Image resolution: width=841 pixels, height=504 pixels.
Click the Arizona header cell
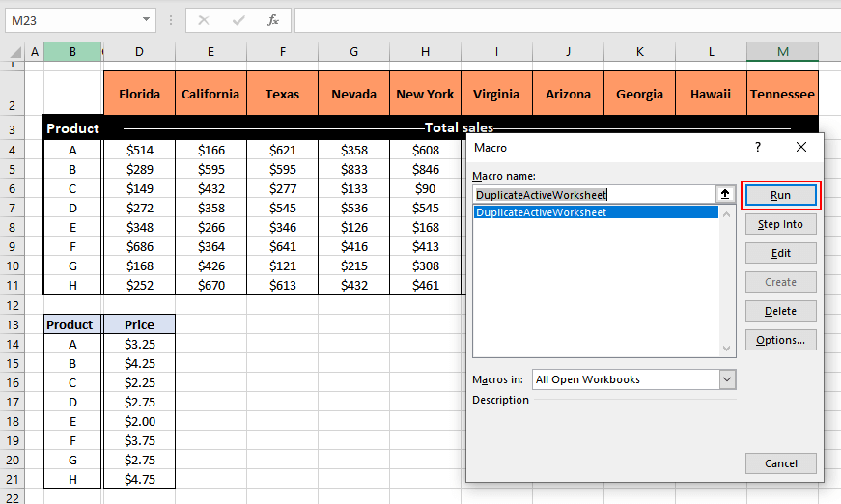coord(568,94)
